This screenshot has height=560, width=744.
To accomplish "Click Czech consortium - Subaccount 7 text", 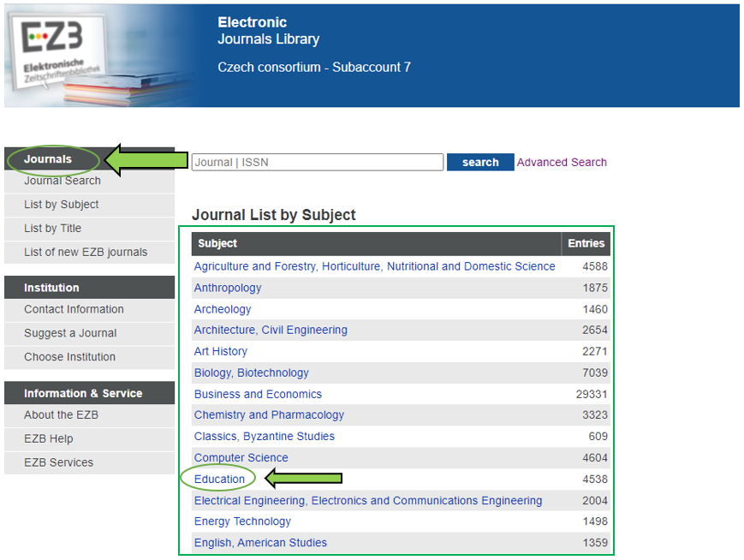I will pos(314,68).
